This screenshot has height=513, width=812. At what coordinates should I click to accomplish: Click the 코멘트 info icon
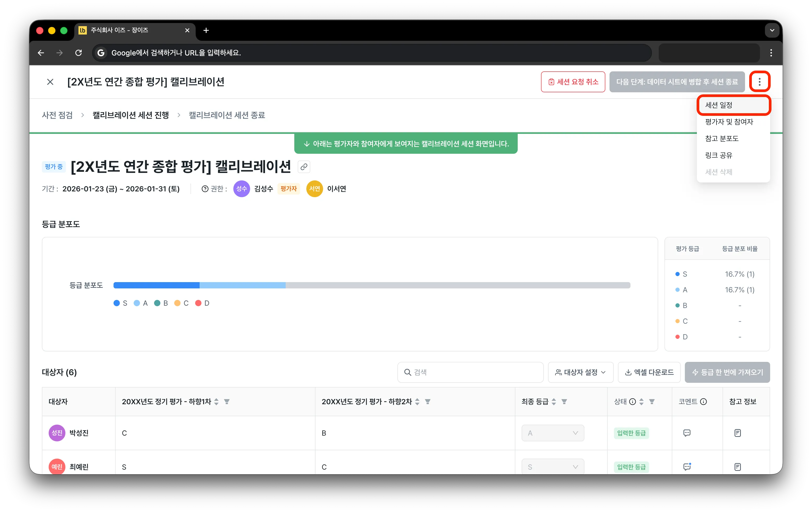tap(703, 401)
